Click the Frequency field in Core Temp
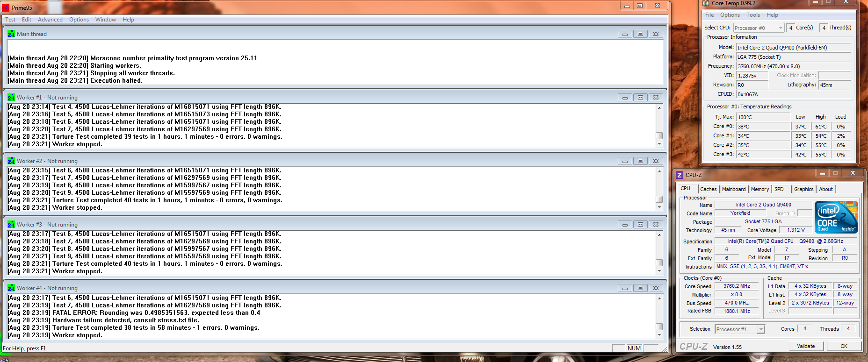 point(793,66)
